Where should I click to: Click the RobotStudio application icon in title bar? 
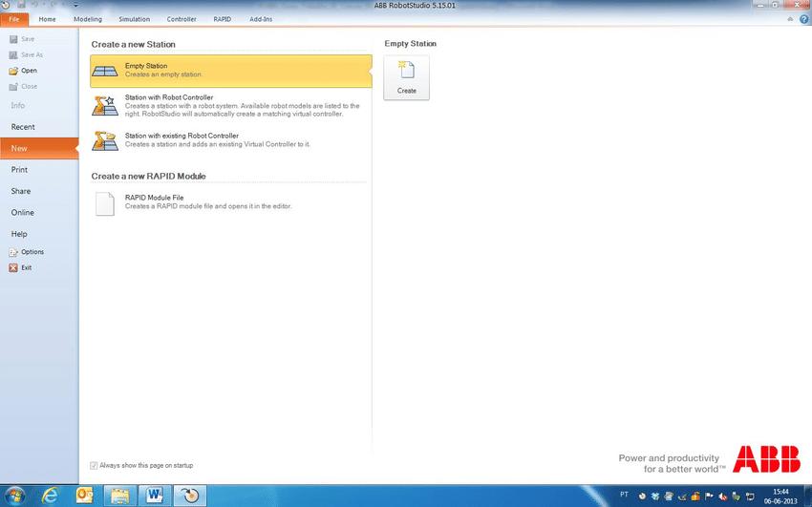tap(5, 5)
